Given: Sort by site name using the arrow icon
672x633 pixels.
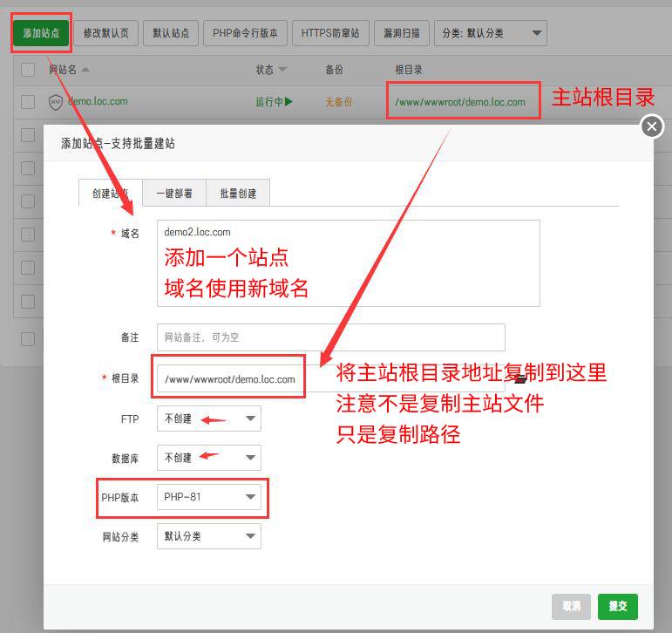Looking at the screenshot, I should (85, 69).
